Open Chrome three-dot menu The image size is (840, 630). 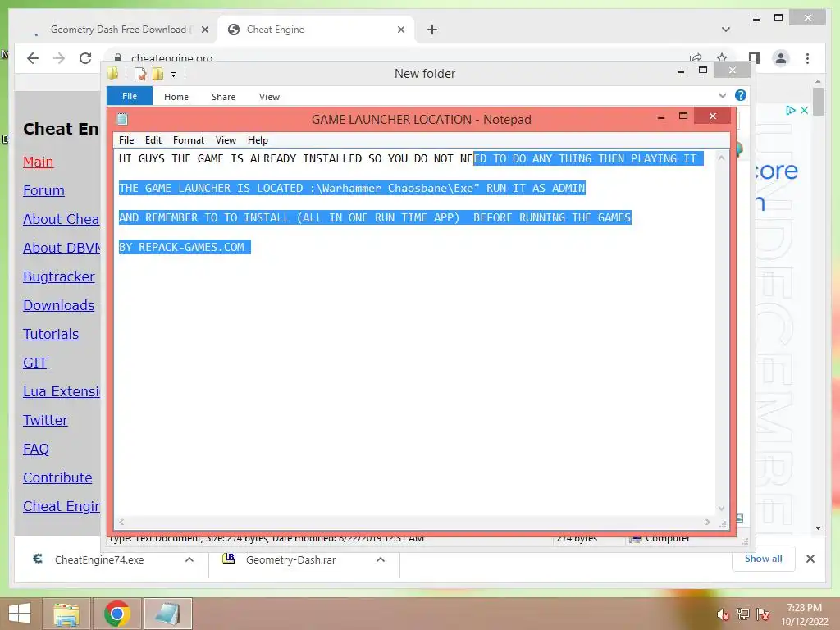[x=807, y=58]
